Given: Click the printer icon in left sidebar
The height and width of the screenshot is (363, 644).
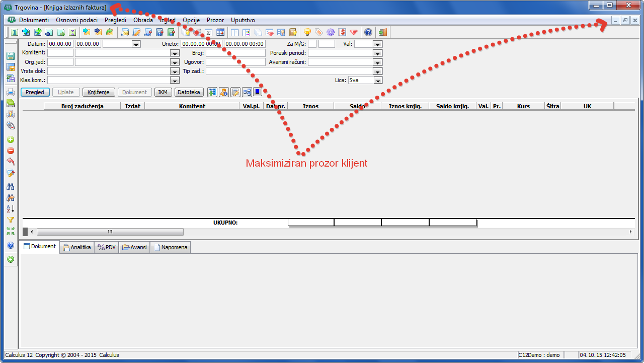Looking at the screenshot, I should (x=10, y=92).
